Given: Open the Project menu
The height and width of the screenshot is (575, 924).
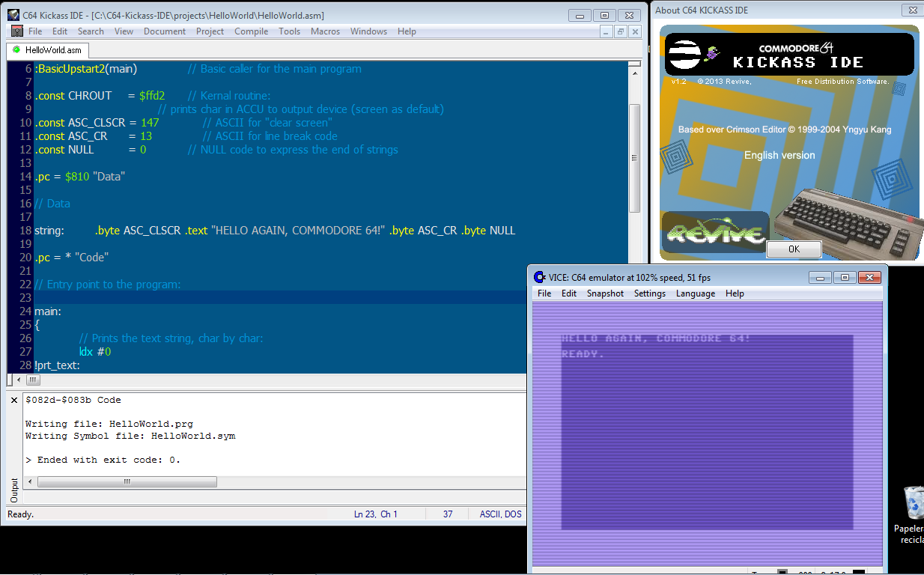Looking at the screenshot, I should 210,31.
